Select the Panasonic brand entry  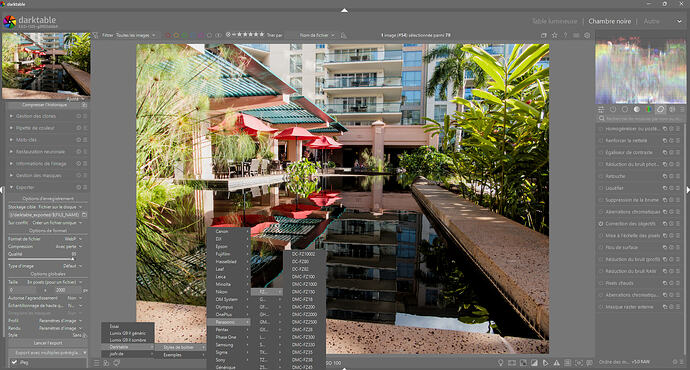pyautogui.click(x=228, y=322)
